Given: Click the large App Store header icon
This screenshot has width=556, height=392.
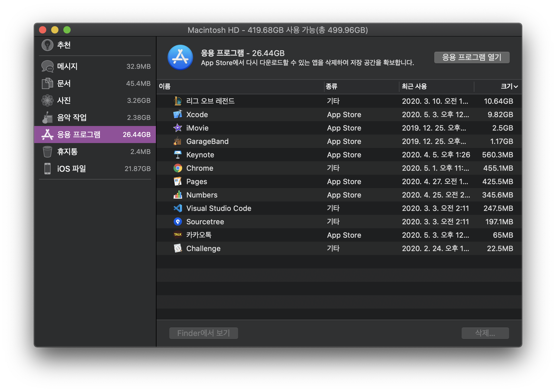Looking at the screenshot, I should 180,57.
